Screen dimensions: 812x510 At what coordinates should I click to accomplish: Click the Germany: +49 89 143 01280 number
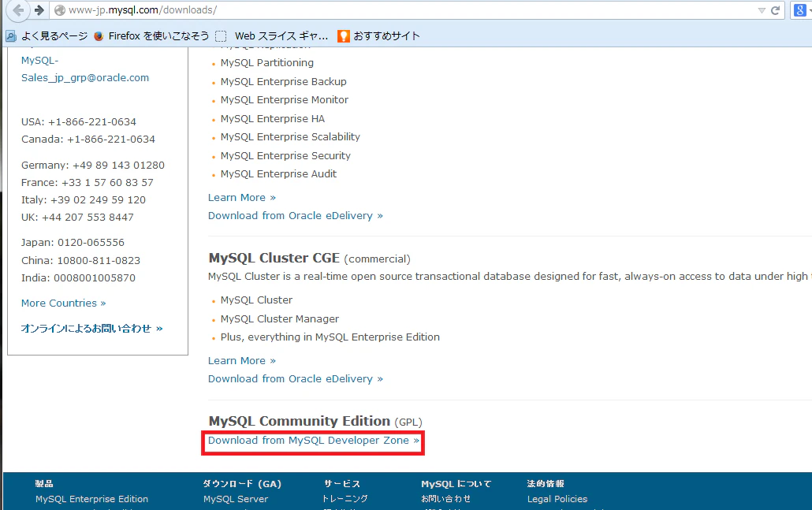pos(93,166)
